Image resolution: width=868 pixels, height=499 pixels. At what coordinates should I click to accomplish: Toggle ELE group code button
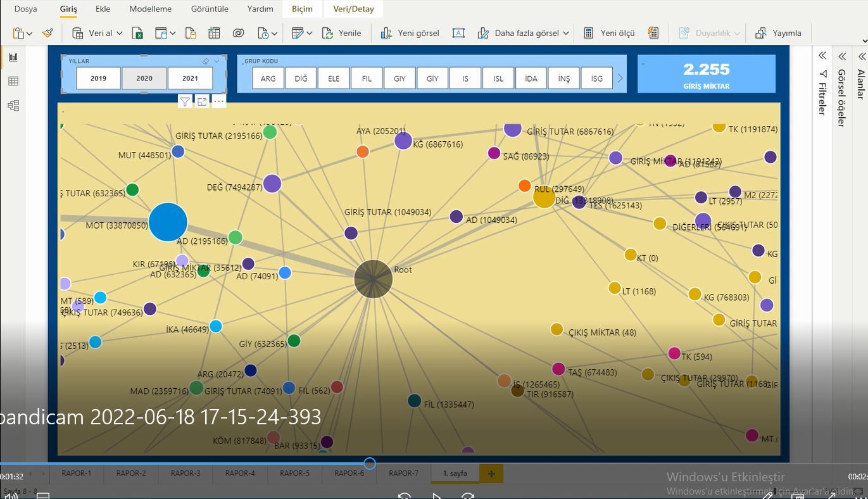334,79
